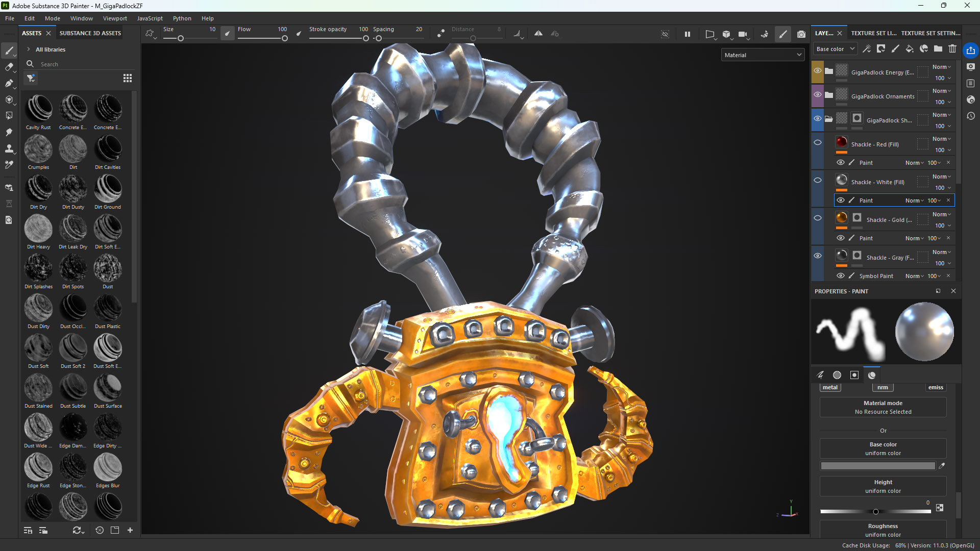The image size is (980, 551).
Task: Open the TEXTURE SET SETTINGS panel
Action: pyautogui.click(x=930, y=33)
